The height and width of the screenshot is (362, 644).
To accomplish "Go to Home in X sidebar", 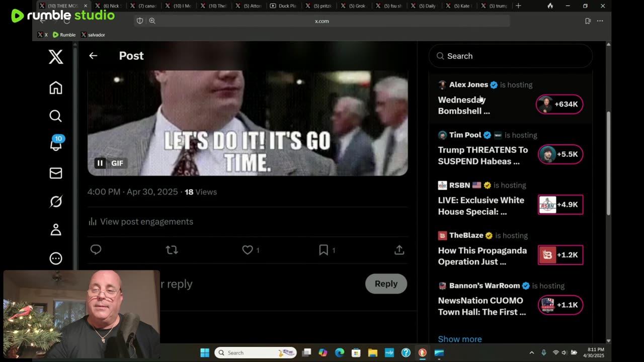I will [56, 87].
